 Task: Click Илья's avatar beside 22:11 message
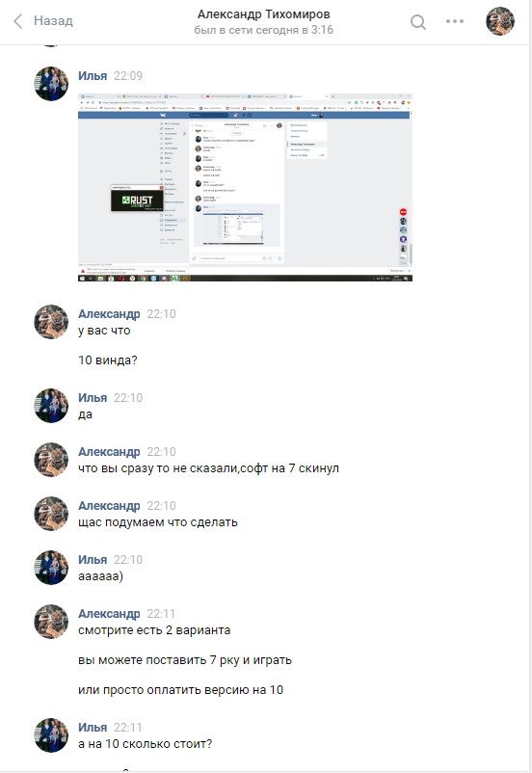tap(51, 735)
